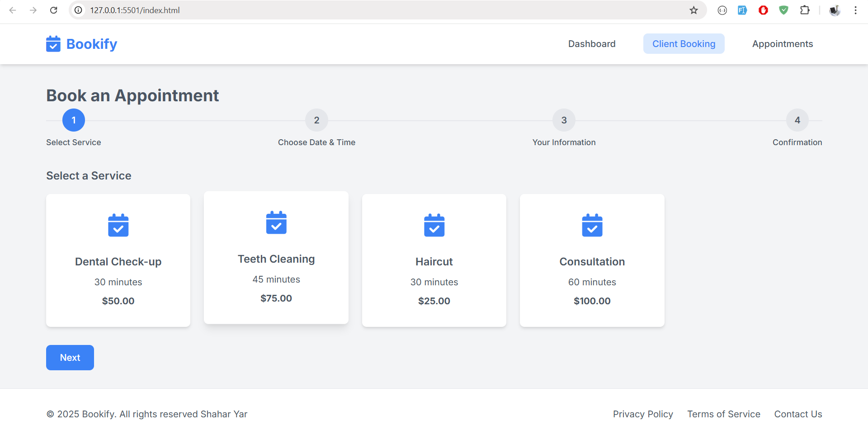
Task: Follow the Contact Us footer link
Action: tap(798, 414)
